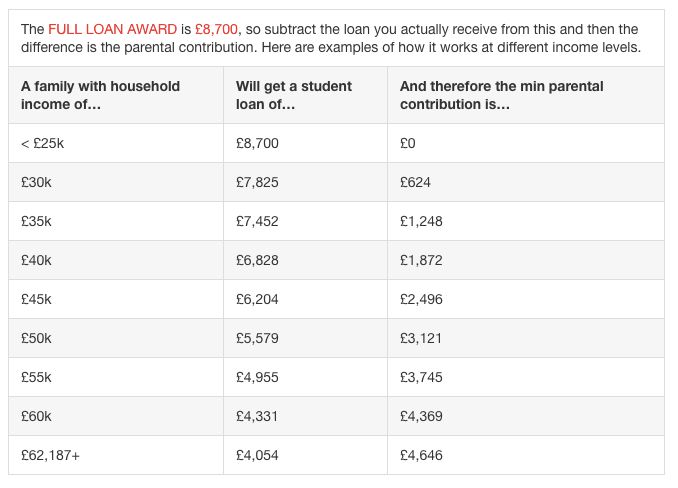Click the £7,452 loan value
678x488 pixels.
point(257,221)
